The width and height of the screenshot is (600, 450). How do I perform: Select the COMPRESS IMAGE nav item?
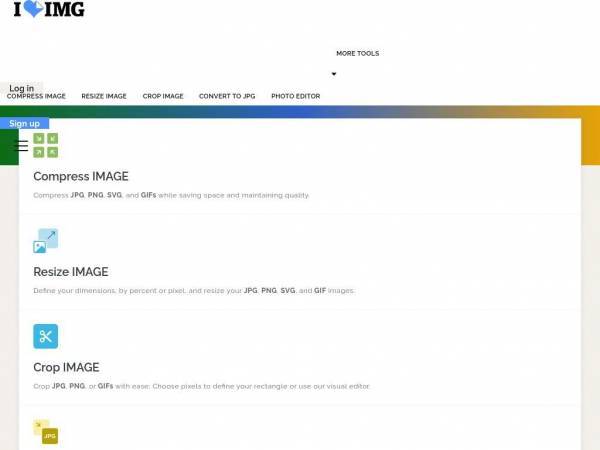click(x=36, y=96)
